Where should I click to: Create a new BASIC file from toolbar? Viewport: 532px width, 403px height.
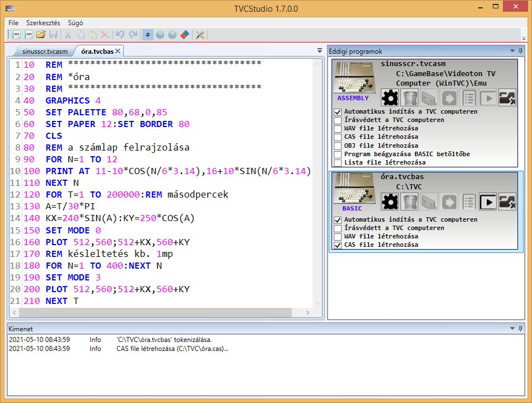(x=16, y=35)
